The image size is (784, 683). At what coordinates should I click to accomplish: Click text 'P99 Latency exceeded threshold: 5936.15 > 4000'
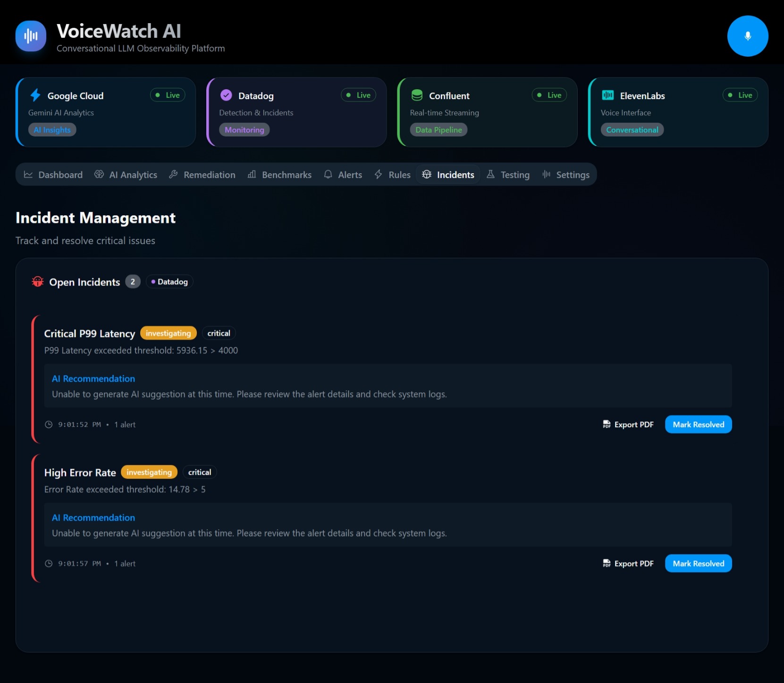(141, 350)
